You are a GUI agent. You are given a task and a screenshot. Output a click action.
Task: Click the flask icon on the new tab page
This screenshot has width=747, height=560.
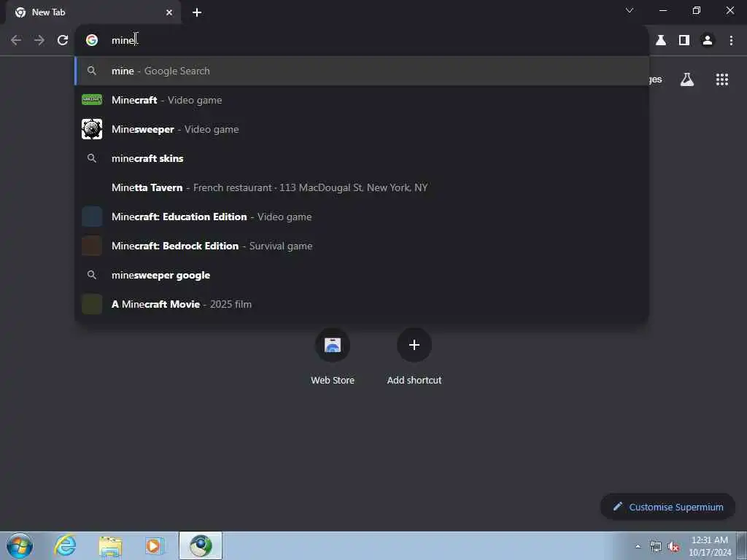686,79
